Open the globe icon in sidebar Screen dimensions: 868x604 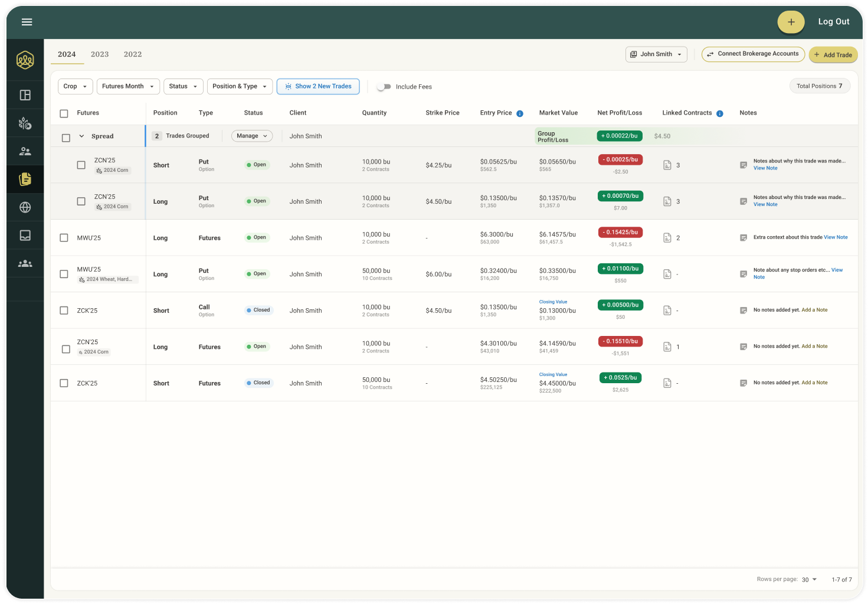click(x=25, y=207)
